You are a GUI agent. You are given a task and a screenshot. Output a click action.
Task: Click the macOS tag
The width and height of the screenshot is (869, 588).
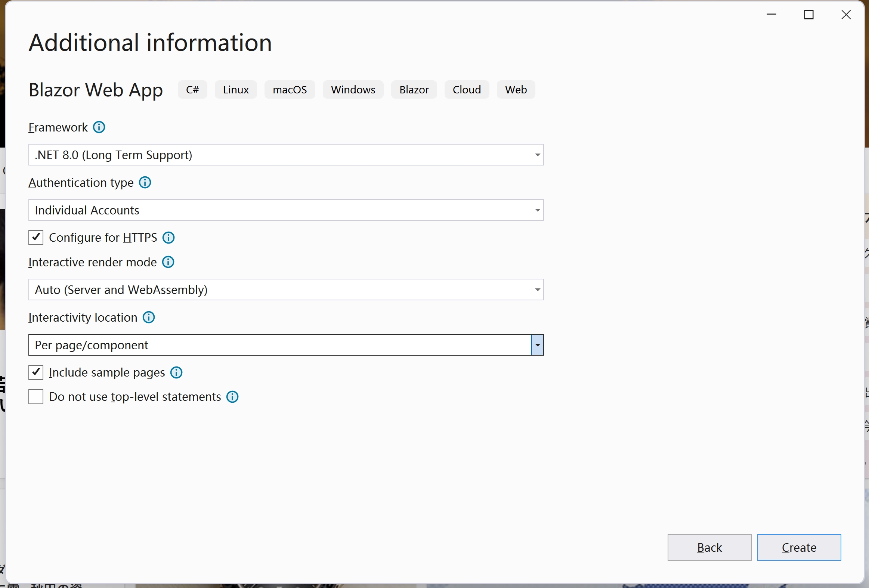[290, 90]
